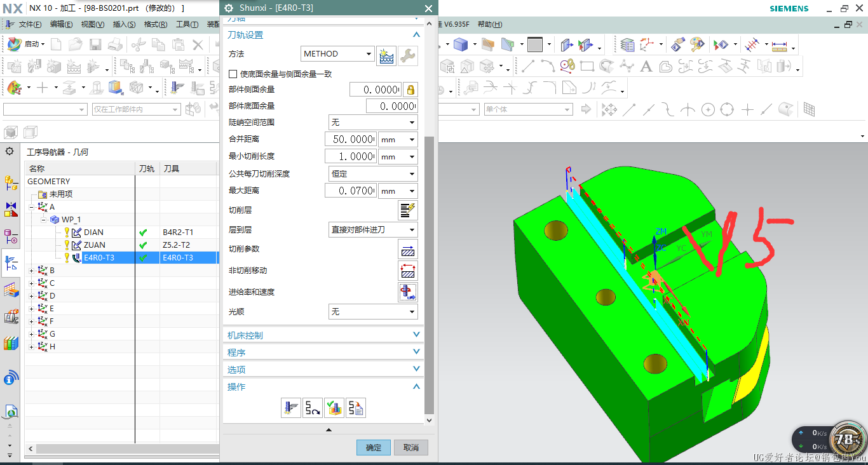Open the web browser sidebar tab
The height and width of the screenshot is (465, 868).
(x=11, y=412)
